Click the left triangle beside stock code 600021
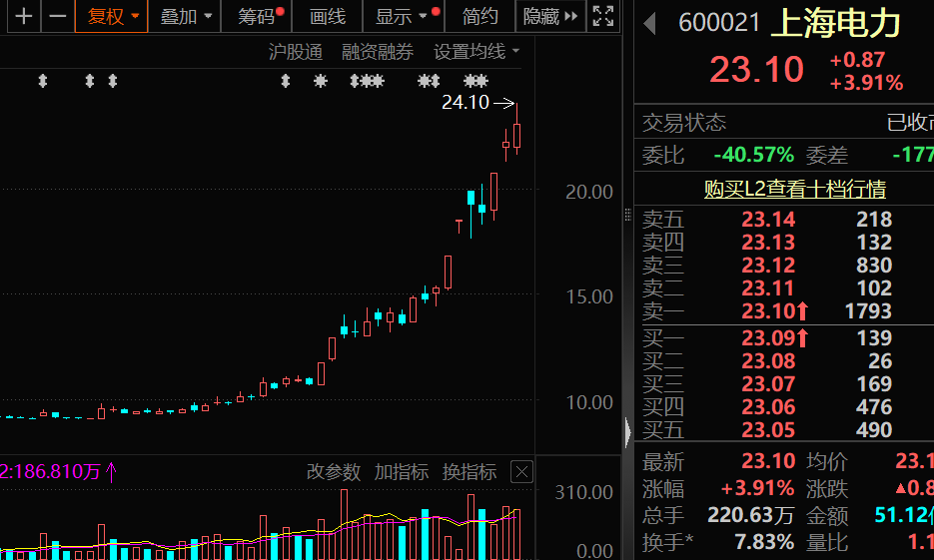934x560 pixels. click(x=650, y=23)
